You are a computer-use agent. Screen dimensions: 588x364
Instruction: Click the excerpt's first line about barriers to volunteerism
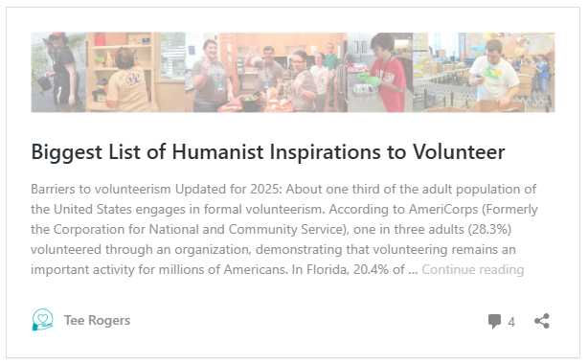283,189
